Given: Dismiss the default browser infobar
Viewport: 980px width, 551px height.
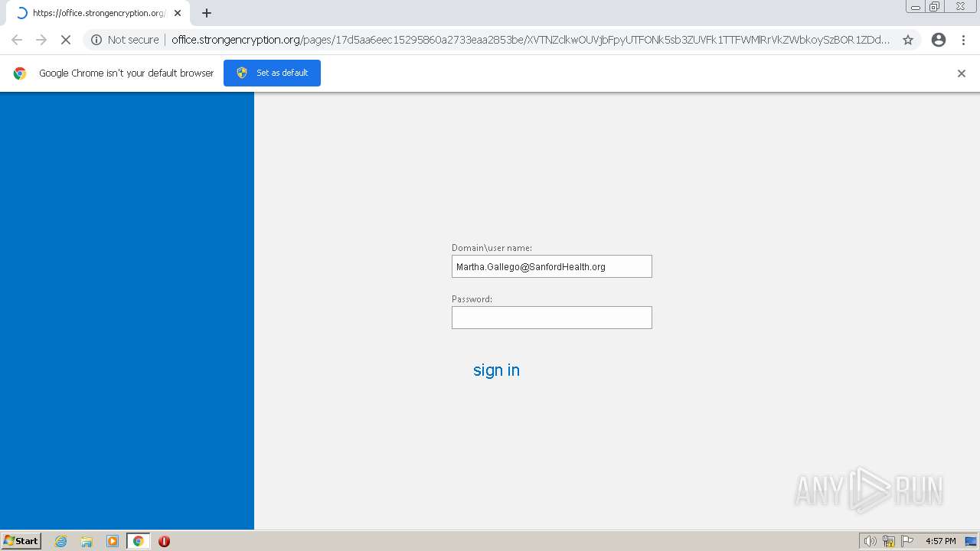Looking at the screenshot, I should click(962, 73).
